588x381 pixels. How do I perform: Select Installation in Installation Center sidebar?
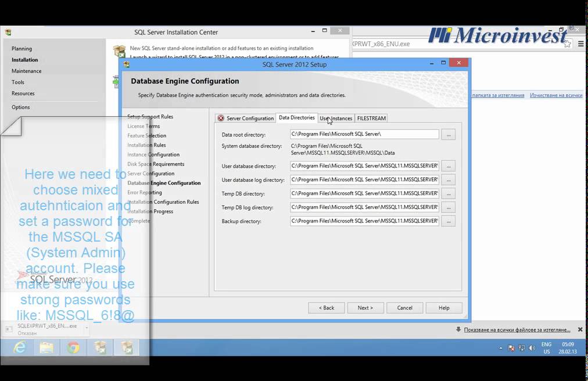25,60
